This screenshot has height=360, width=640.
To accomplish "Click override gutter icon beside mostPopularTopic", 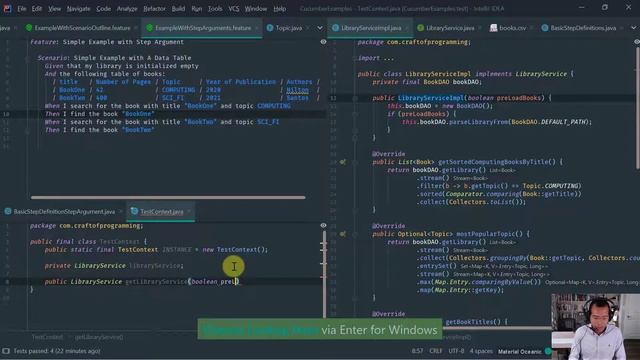I will pos(343,234).
